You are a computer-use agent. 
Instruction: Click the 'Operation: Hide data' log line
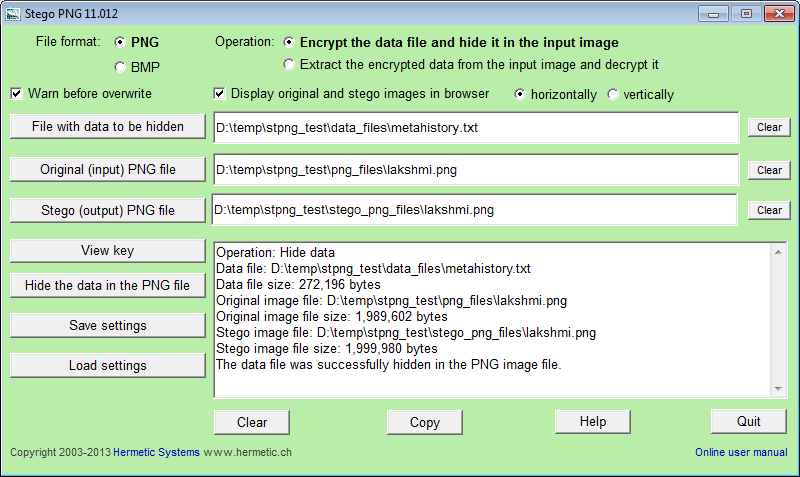pyautogui.click(x=276, y=253)
